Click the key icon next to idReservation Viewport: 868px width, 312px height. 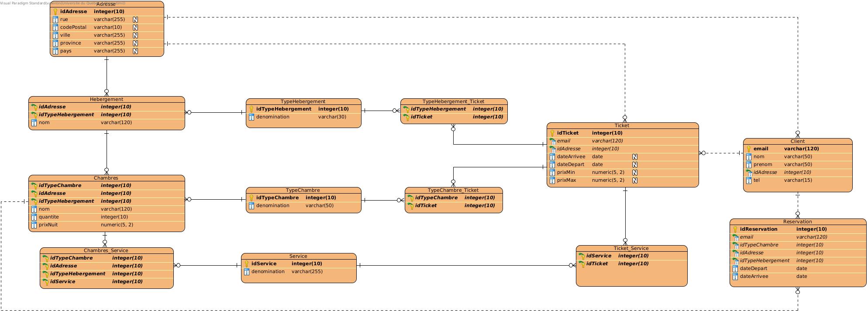pyautogui.click(x=735, y=229)
